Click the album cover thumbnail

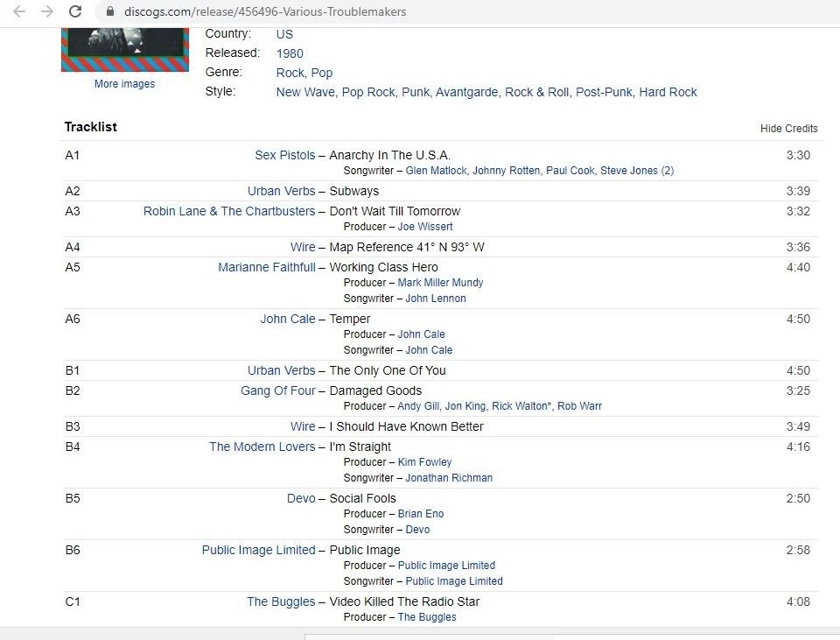click(x=125, y=49)
